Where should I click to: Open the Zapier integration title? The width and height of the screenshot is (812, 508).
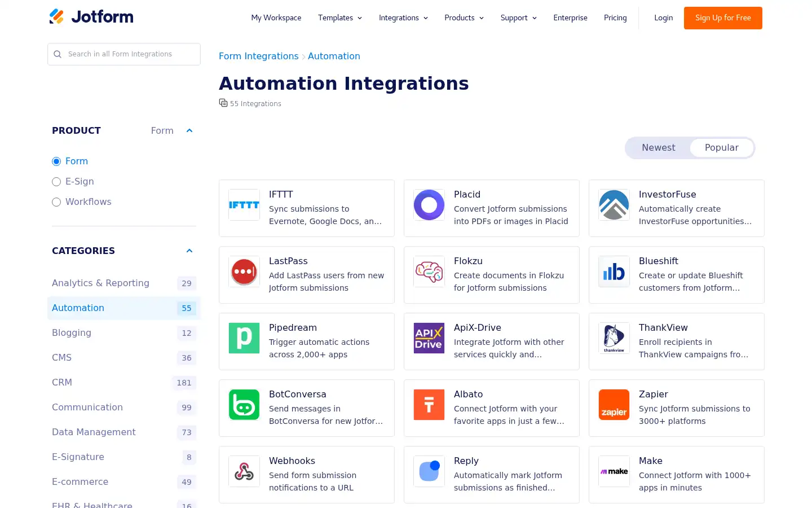tap(654, 395)
